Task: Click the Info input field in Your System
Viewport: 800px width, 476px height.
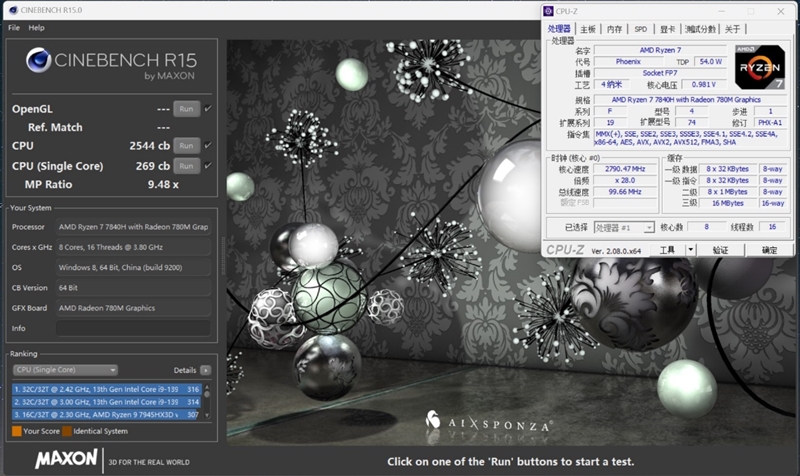Action: tap(133, 328)
